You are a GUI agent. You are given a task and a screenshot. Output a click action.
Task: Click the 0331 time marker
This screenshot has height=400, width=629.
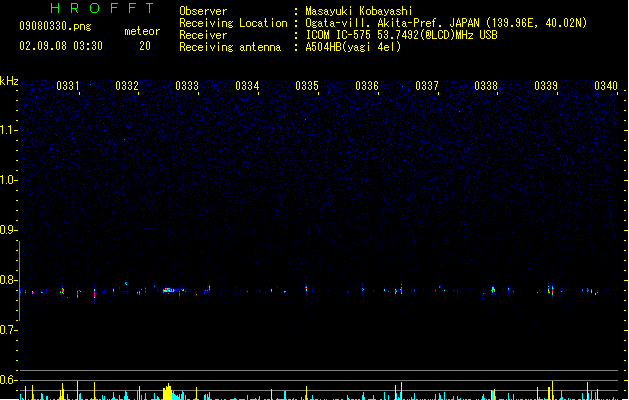coord(68,86)
